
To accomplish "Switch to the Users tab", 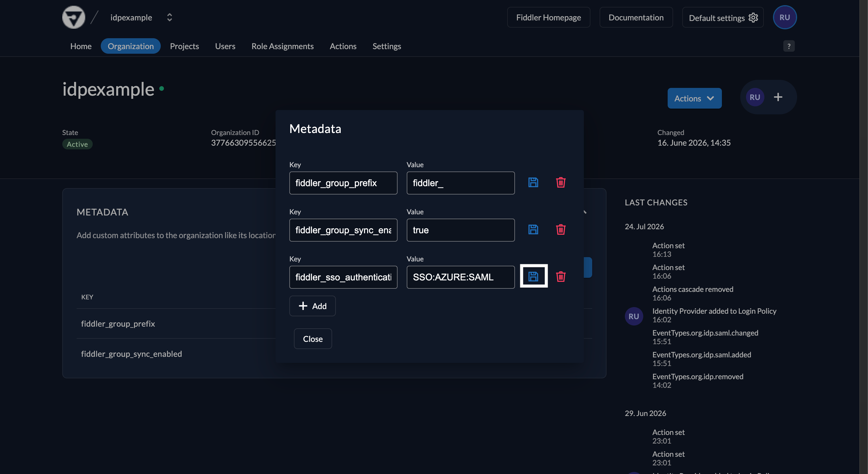I will click(225, 46).
